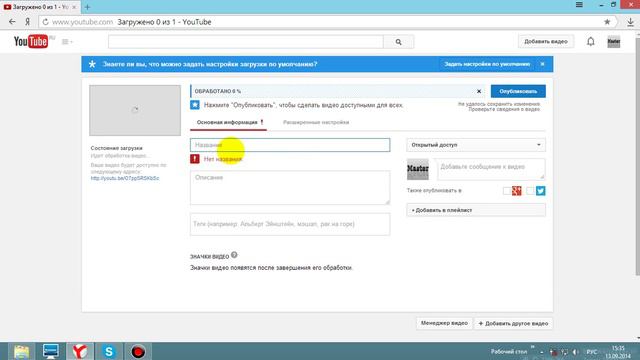Click the taskbar volume icon
This screenshot has width=640, height=360.
576,352
